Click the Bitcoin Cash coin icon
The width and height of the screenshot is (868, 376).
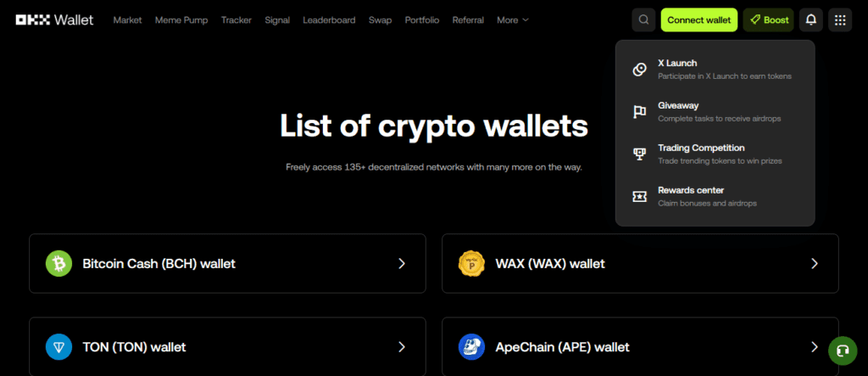pyautogui.click(x=59, y=264)
